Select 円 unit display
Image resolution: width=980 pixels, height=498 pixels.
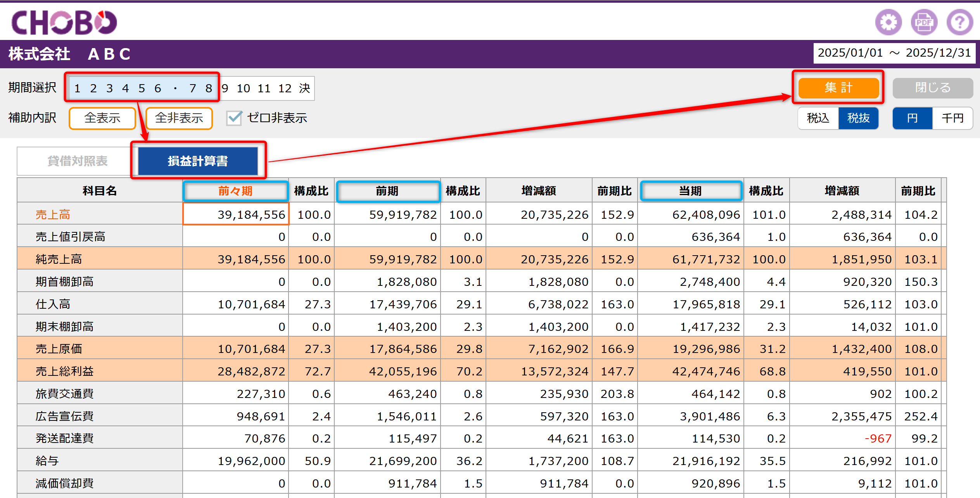point(912,118)
